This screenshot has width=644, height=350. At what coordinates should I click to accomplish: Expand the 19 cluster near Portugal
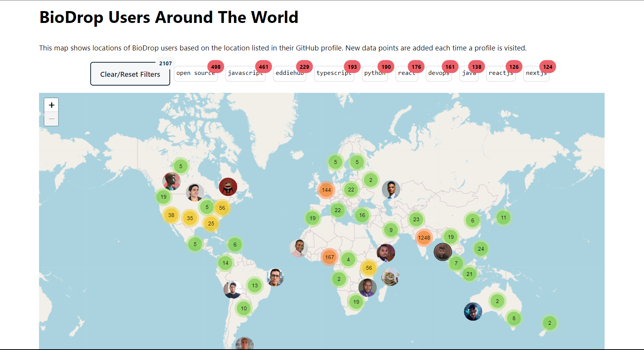pyautogui.click(x=312, y=218)
